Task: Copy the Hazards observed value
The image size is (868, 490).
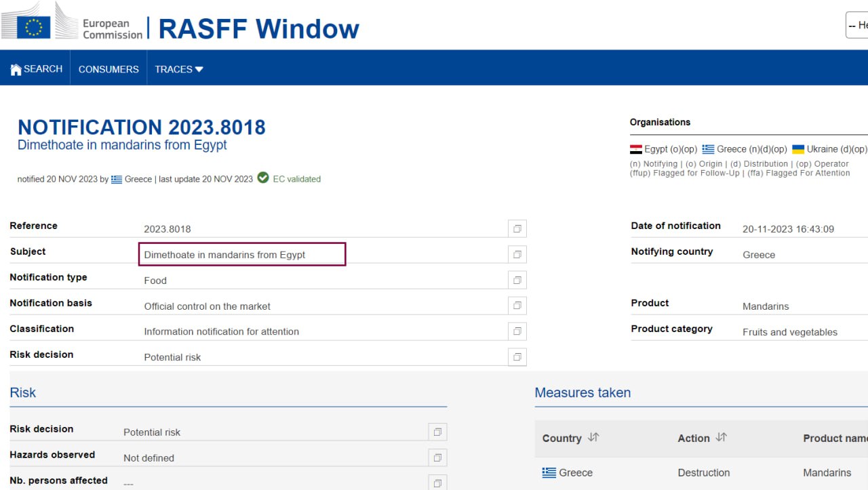Action: pyautogui.click(x=437, y=458)
